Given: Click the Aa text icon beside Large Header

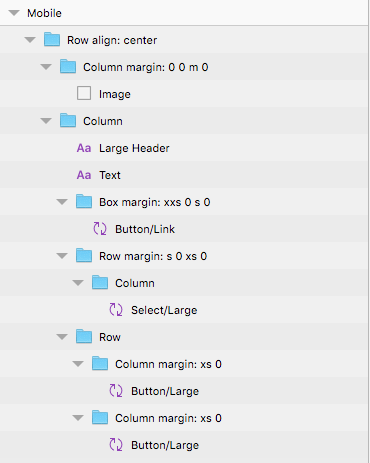Looking at the screenshot, I should point(84,148).
